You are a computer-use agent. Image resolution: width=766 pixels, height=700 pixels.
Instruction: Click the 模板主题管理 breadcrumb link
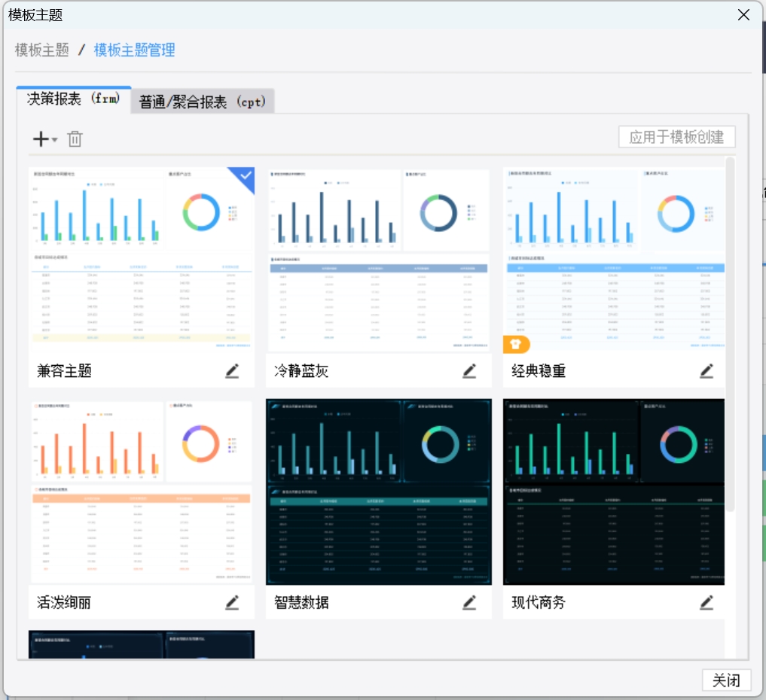click(x=134, y=50)
